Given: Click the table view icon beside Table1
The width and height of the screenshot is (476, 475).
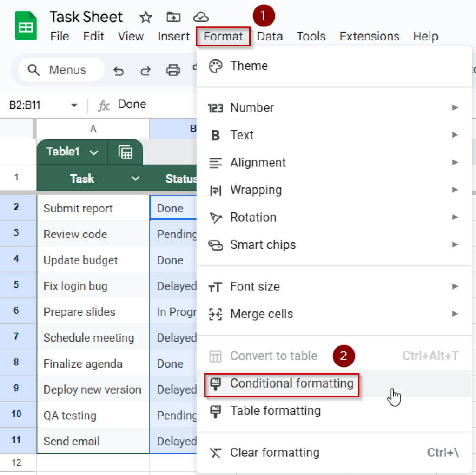Looking at the screenshot, I should [x=126, y=152].
